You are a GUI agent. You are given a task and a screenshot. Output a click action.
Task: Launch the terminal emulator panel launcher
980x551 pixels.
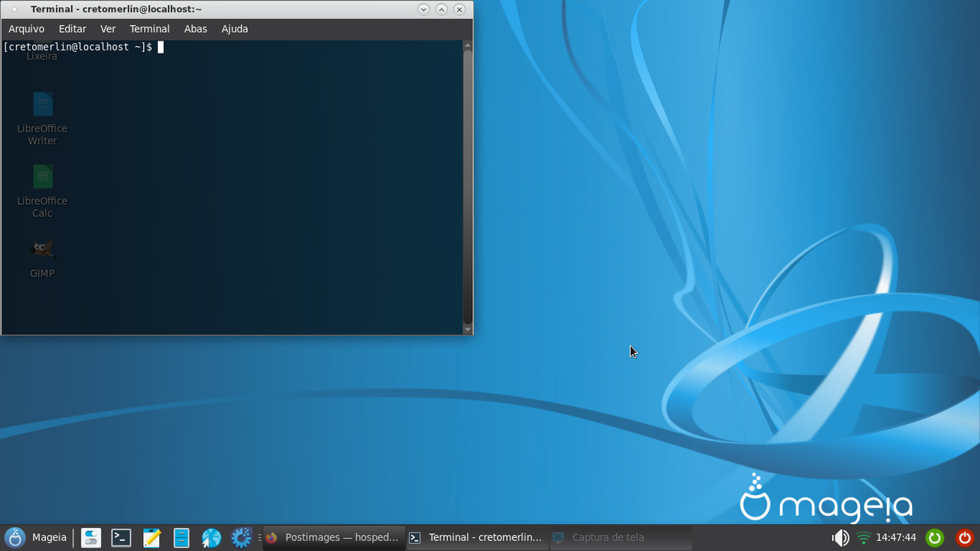point(121,538)
